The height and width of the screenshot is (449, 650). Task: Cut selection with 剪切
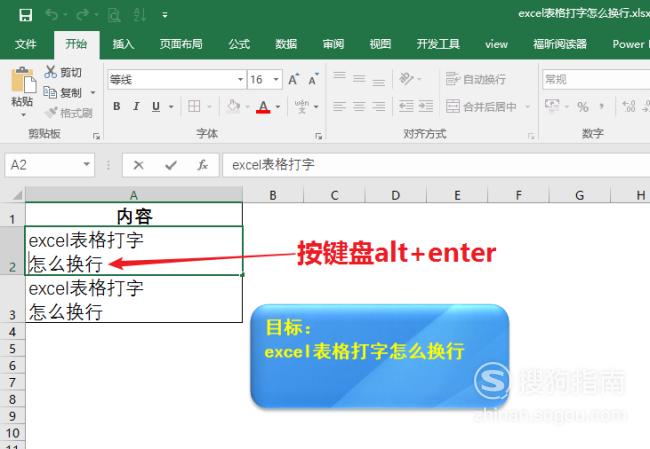[63, 72]
